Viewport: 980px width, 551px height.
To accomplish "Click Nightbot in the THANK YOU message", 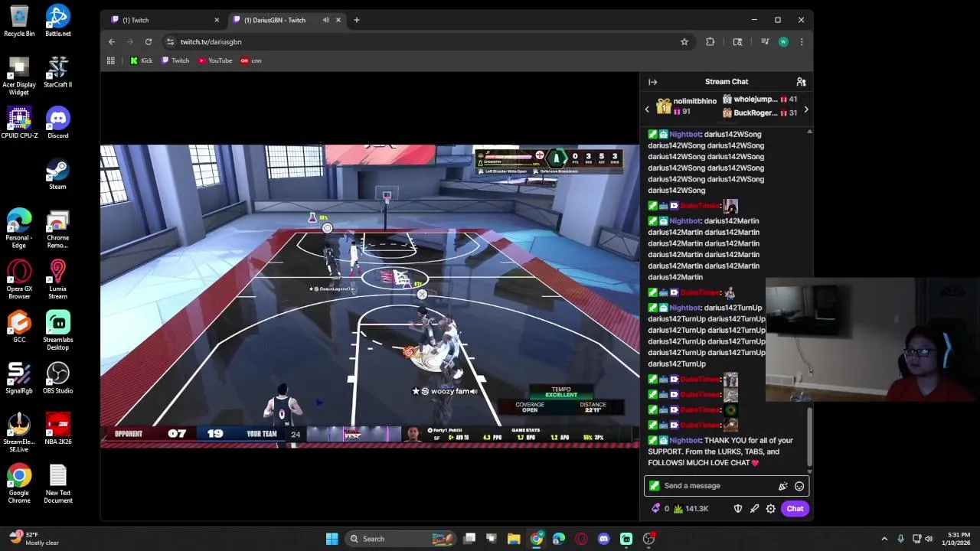I will [685, 441].
